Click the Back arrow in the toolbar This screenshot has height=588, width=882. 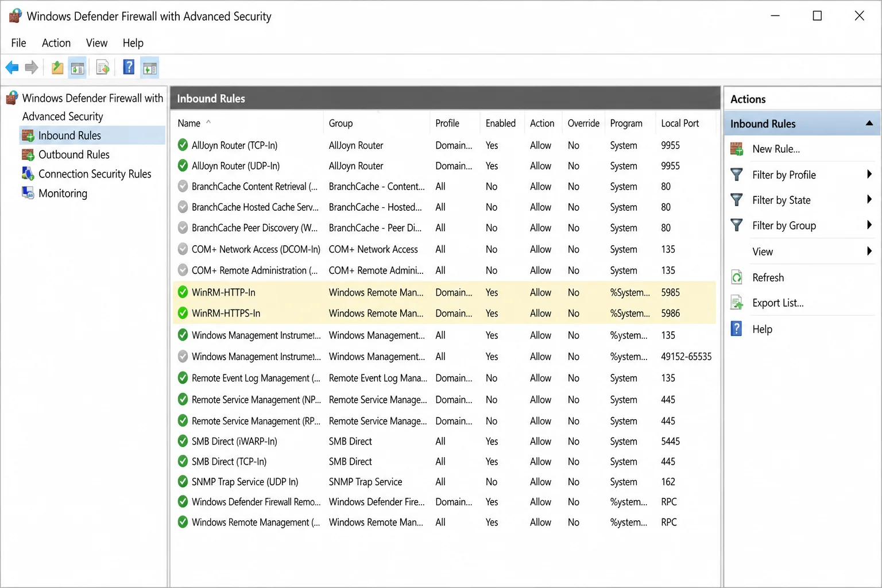coord(12,68)
